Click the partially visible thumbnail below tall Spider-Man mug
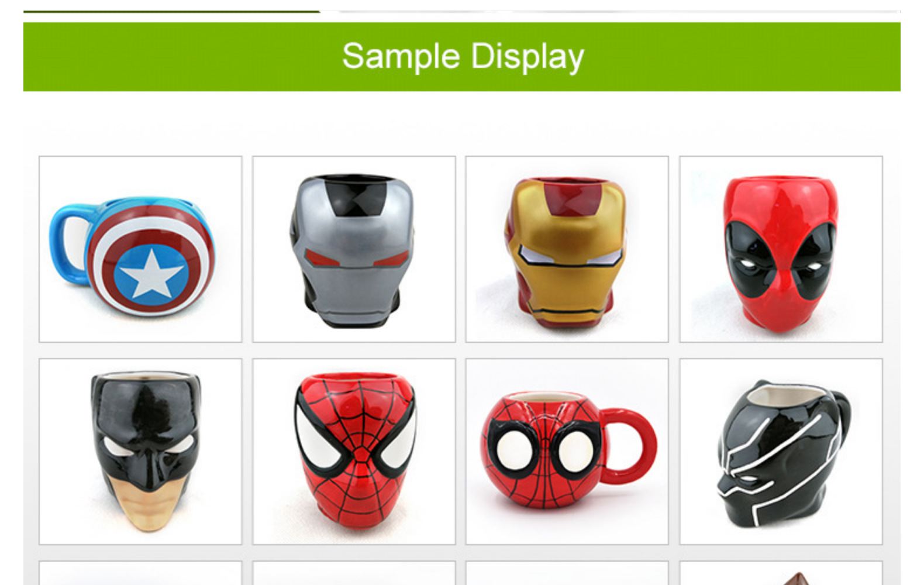The width and height of the screenshot is (924, 585). pyautogui.click(x=354, y=573)
